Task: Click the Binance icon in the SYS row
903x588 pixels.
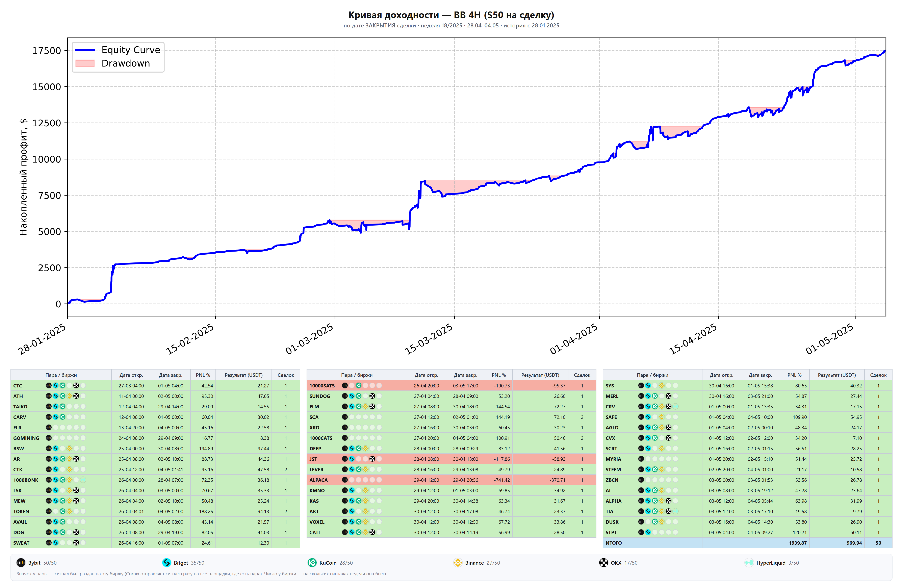Action: pos(662,385)
